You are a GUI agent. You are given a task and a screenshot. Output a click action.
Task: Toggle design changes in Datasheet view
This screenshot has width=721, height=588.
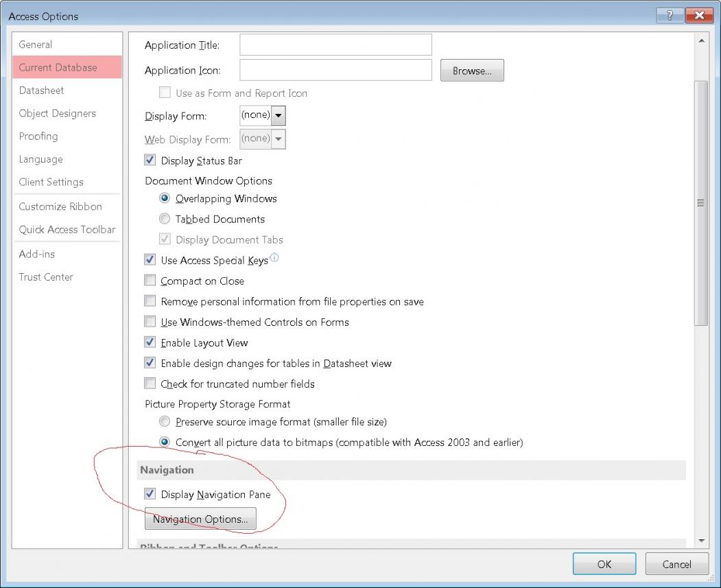150,363
